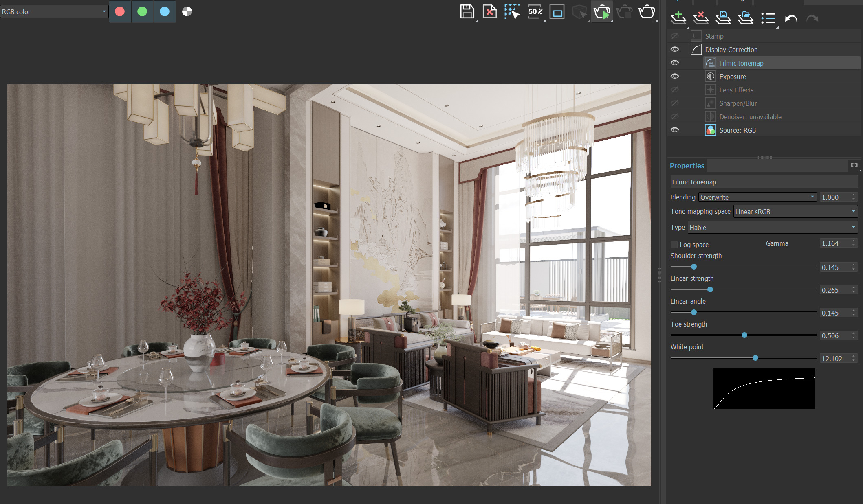The height and width of the screenshot is (504, 863).
Task: Toggle Denoiser layer visibility
Action: pyautogui.click(x=675, y=116)
